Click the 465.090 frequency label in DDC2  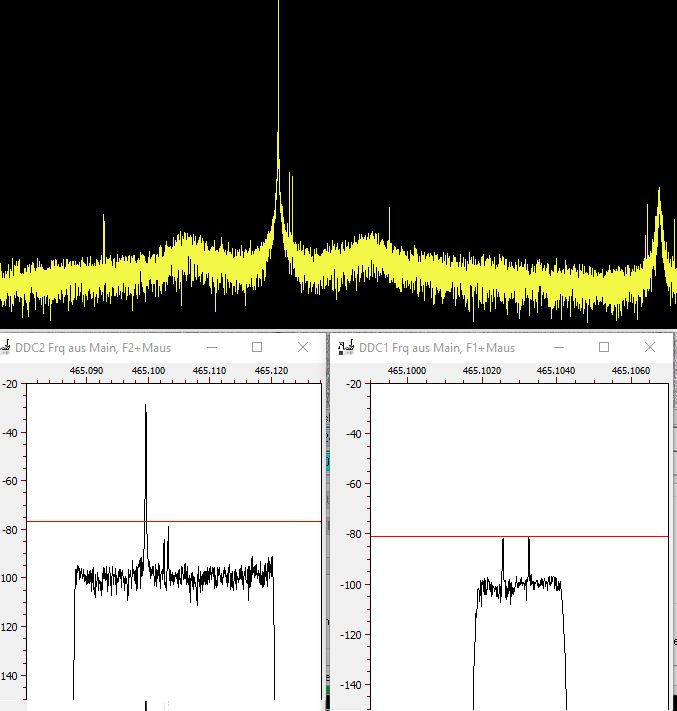click(86, 370)
